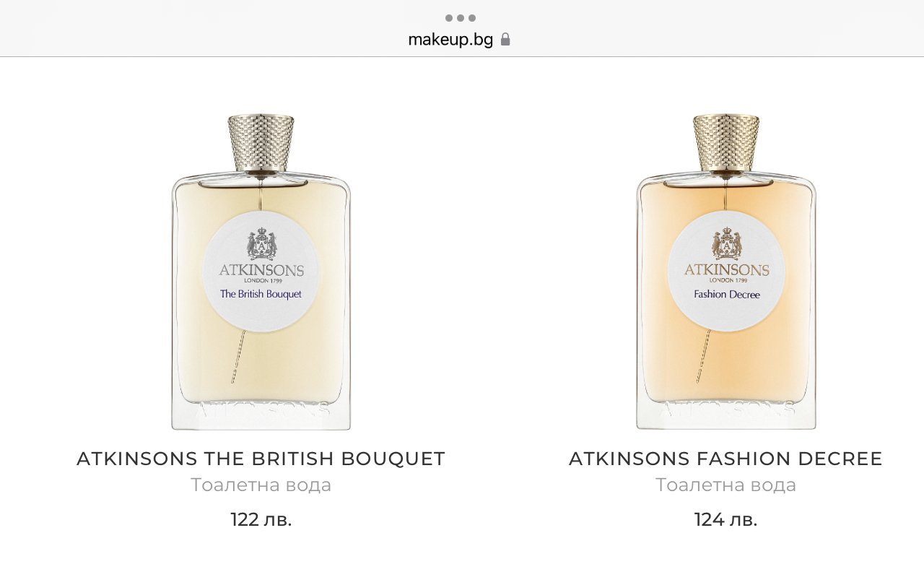
Task: Open the ATKINSONS THE BRITISH BOUQUET title link
Action: (x=261, y=459)
